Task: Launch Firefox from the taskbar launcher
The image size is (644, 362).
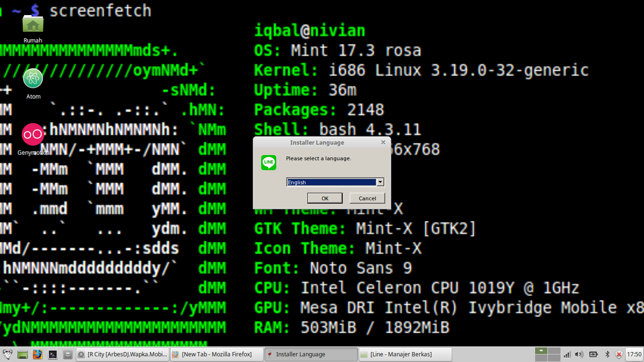Action: coord(37,354)
